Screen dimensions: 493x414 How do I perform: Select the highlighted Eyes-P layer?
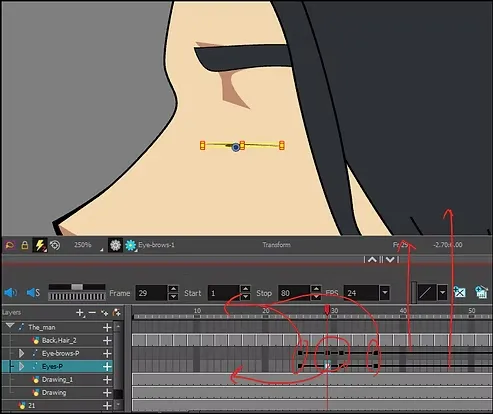(x=52, y=367)
